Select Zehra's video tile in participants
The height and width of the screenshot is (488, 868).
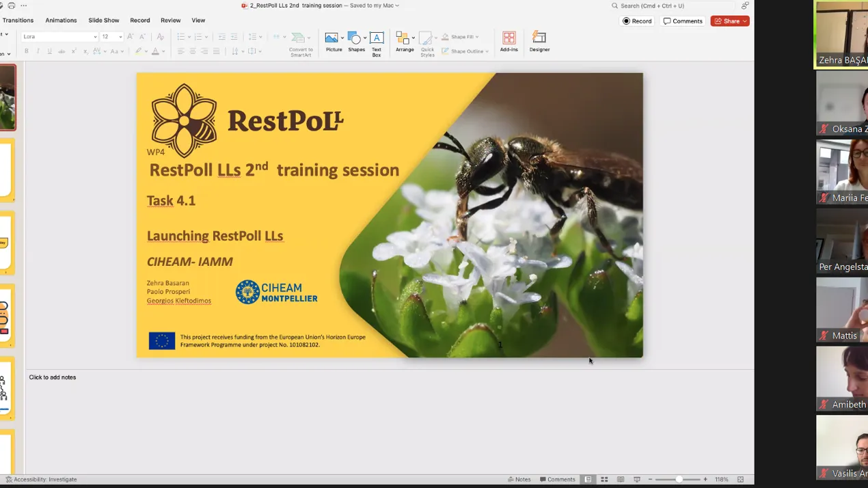click(841, 34)
